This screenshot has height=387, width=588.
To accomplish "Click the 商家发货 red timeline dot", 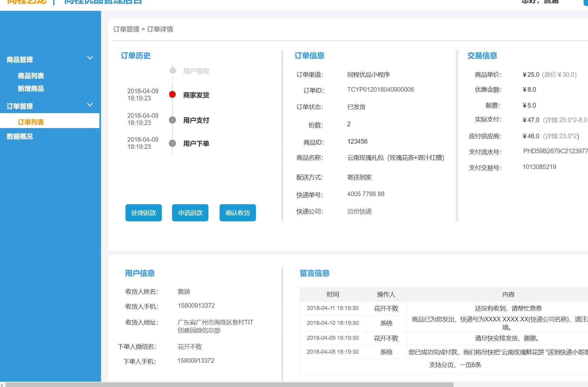I will (x=173, y=94).
